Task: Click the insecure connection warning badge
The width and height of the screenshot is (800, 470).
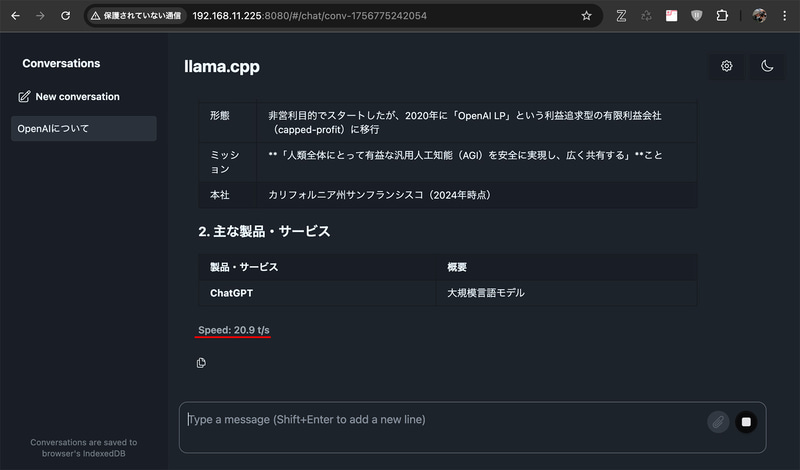Action: pyautogui.click(x=136, y=16)
